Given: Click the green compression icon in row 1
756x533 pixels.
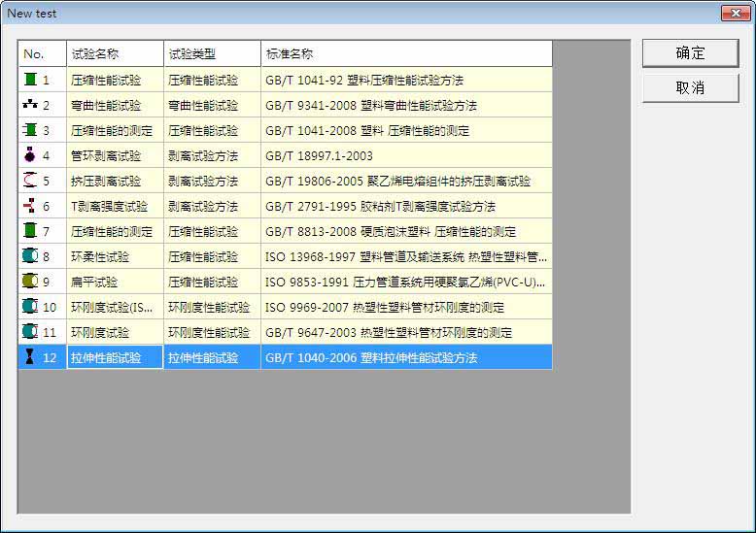Looking at the screenshot, I should [30, 81].
